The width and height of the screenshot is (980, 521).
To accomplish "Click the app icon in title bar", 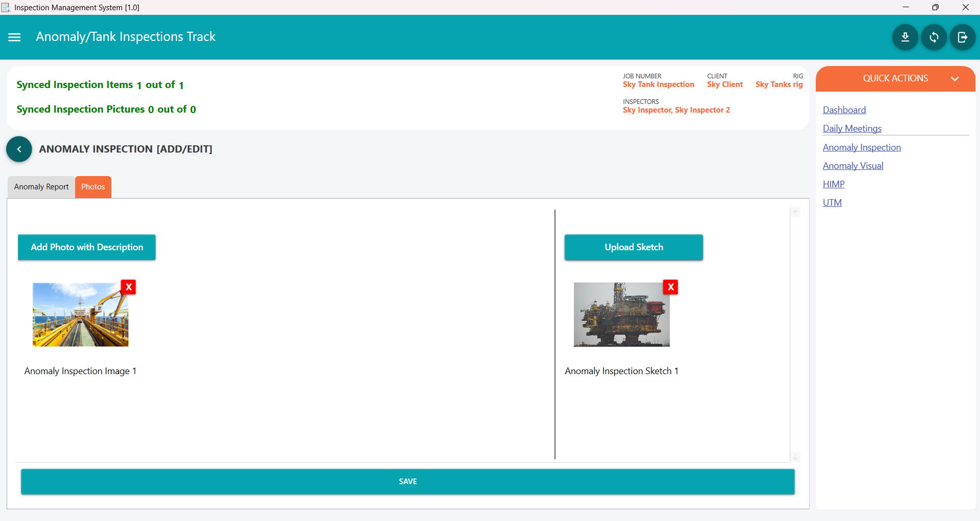I will [x=6, y=7].
